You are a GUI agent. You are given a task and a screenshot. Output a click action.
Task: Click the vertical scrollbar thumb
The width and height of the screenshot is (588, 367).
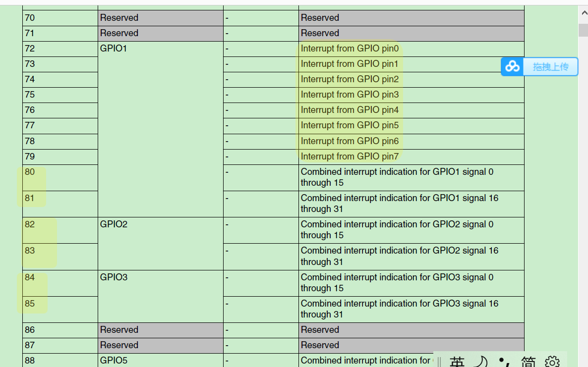(x=583, y=30)
